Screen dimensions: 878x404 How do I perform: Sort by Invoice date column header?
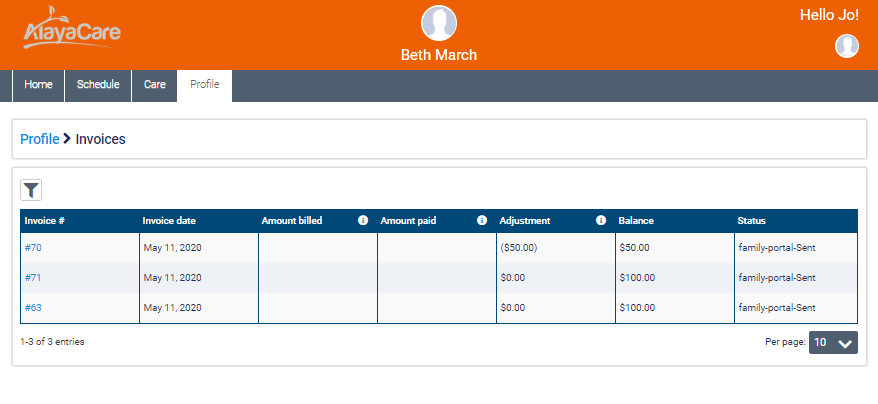pos(199,221)
